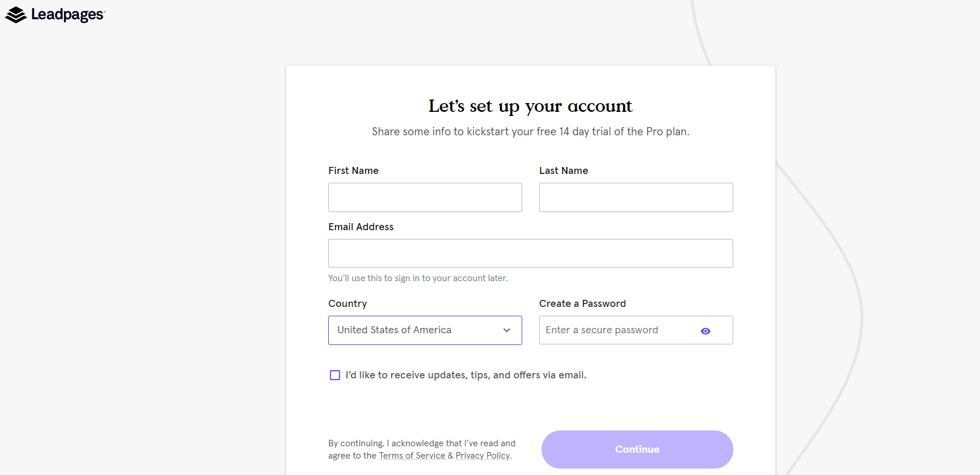
Task: Open the Country dropdown
Action: pos(425,330)
